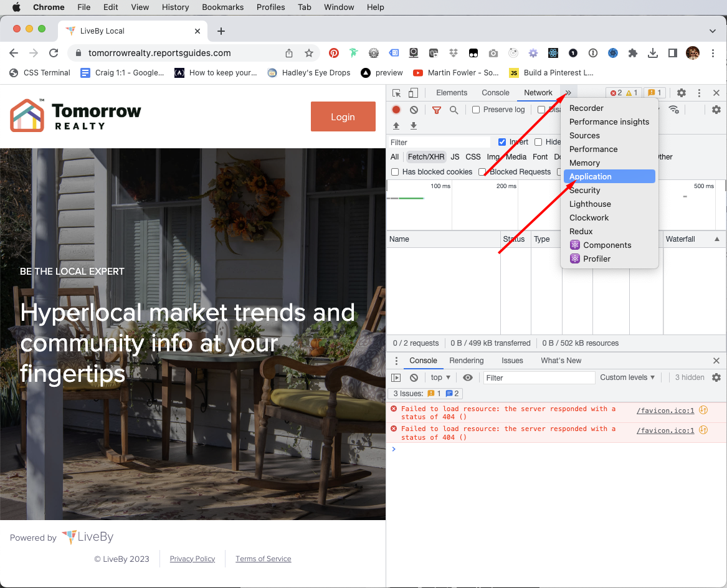Image resolution: width=727 pixels, height=588 pixels.
Task: Clear the network log
Action: (414, 110)
